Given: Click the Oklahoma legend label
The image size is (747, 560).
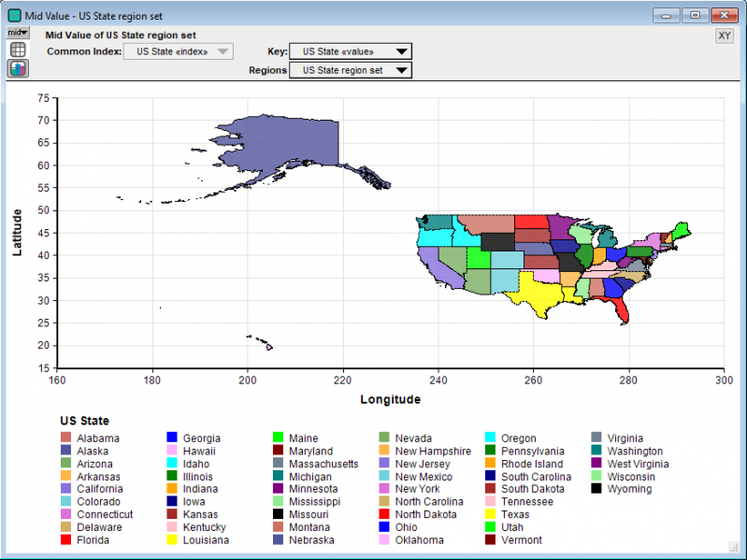Looking at the screenshot, I should (419, 540).
